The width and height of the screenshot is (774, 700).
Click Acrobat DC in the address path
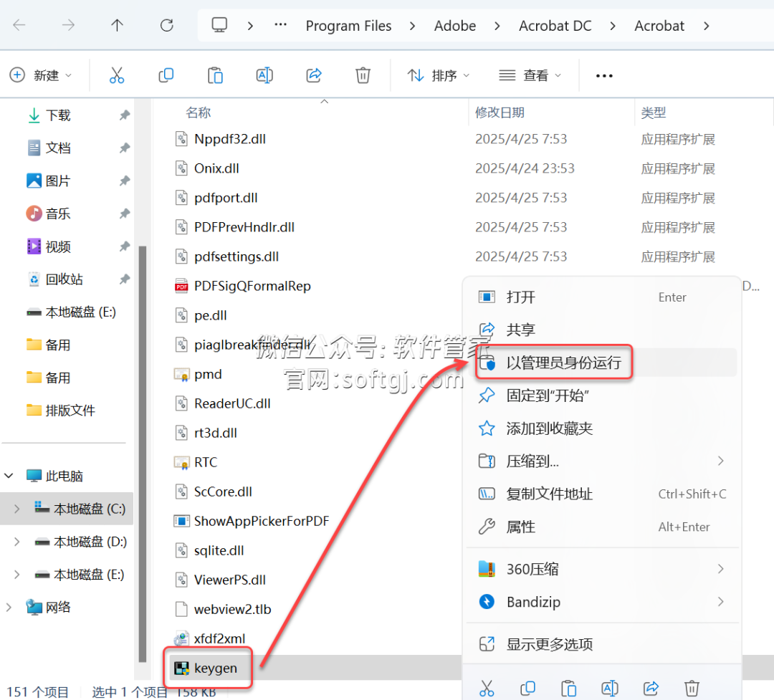pyautogui.click(x=555, y=26)
